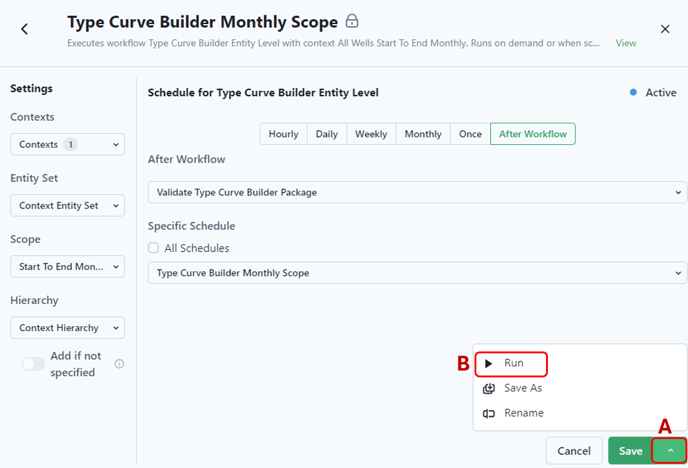Viewport: 688px width, 468px height.
Task: Choose the Monthly schedule tab
Action: coord(423,134)
